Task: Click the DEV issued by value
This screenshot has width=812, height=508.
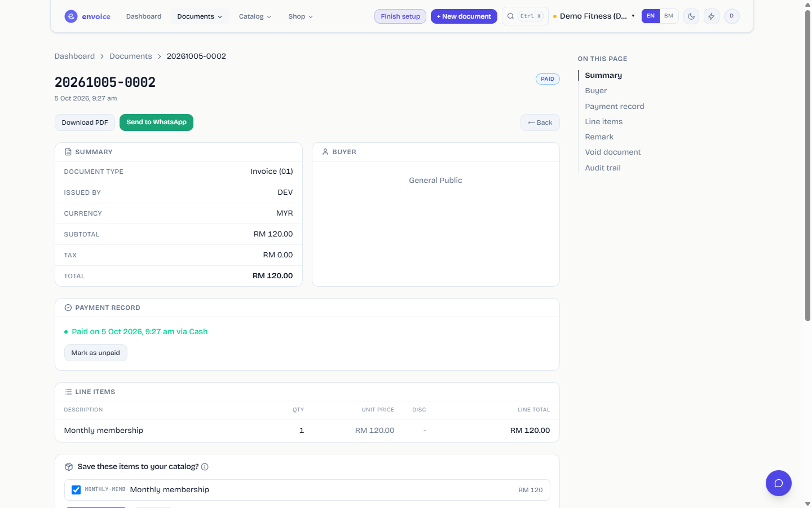Action: click(285, 192)
